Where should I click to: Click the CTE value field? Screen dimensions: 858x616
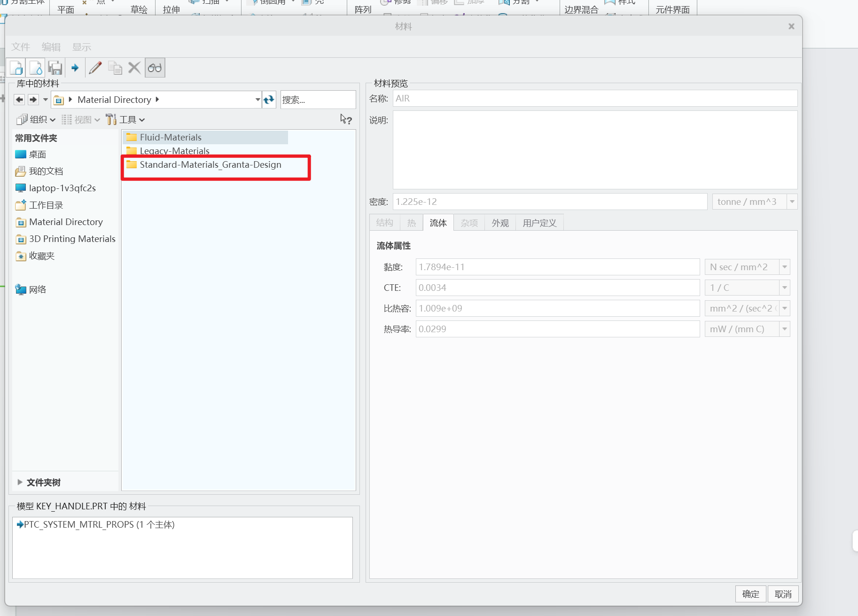pos(558,288)
